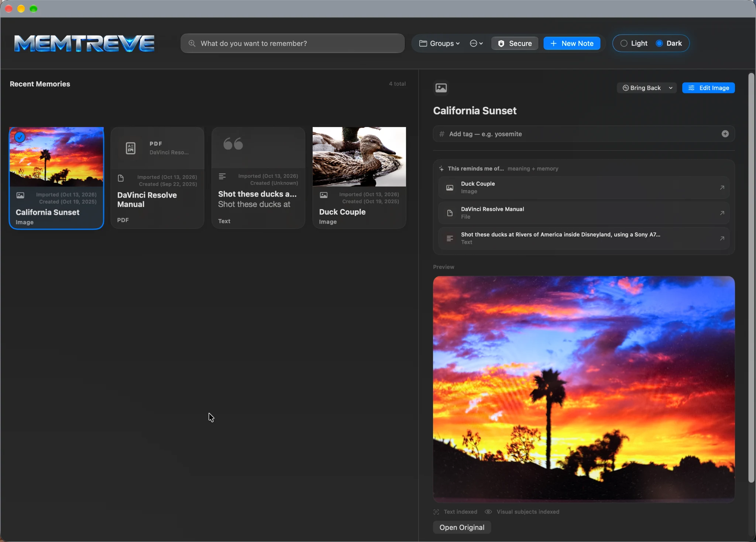Click the Secure shield button
Image resolution: width=756 pixels, height=542 pixels.
(x=515, y=43)
